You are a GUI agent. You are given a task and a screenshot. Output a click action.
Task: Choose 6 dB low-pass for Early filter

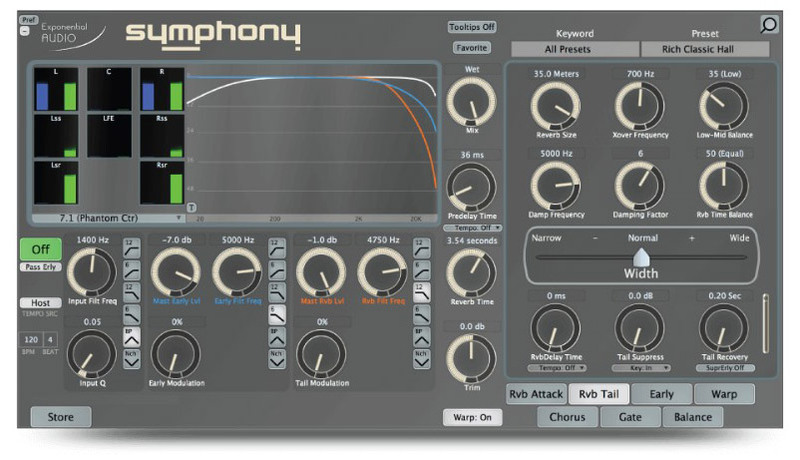[277, 315]
